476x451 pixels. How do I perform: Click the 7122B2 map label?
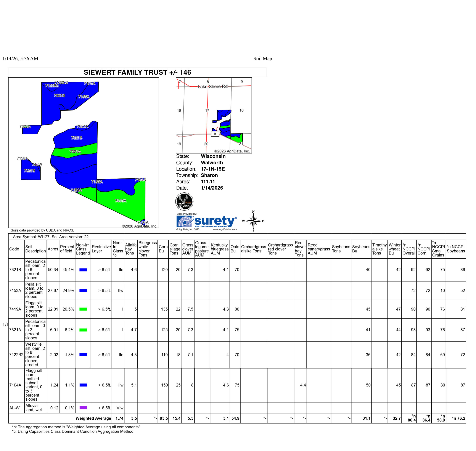pyautogui.click(x=52, y=86)
